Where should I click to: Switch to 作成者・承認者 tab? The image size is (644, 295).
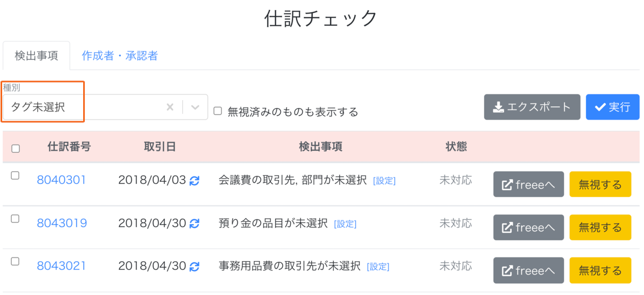pos(120,56)
